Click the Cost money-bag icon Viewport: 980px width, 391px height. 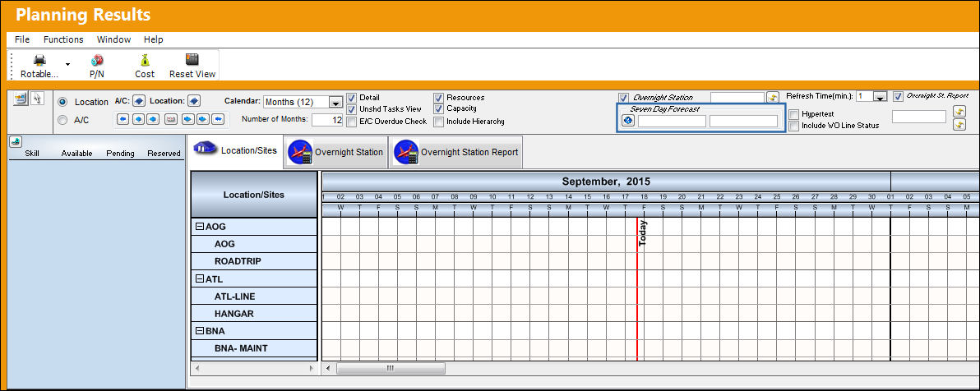coord(145,61)
